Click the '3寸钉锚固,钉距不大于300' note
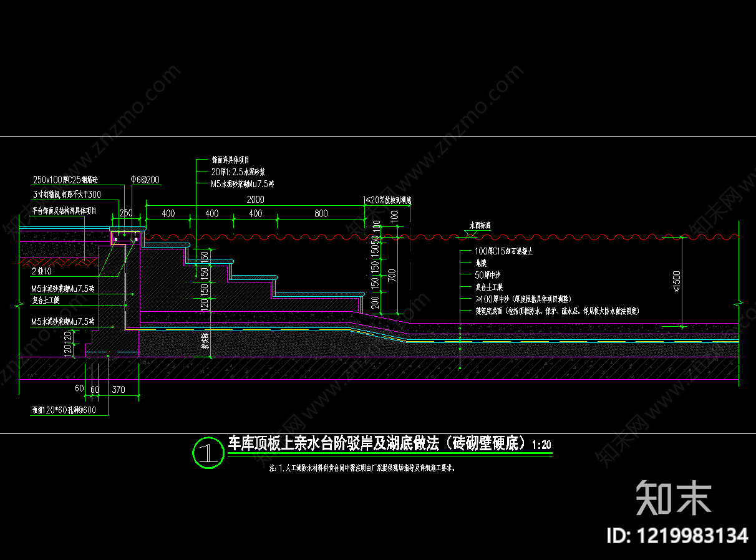 (x=66, y=195)
